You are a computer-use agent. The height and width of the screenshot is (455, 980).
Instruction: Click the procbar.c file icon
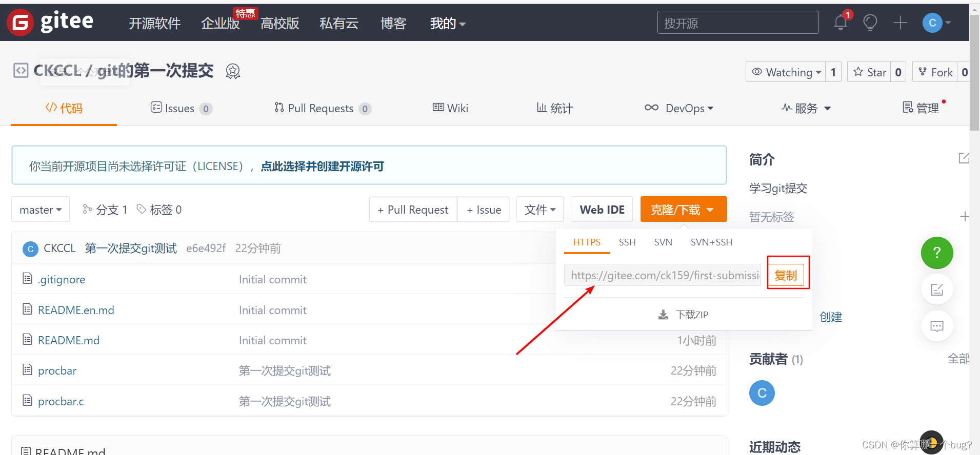[28, 400]
